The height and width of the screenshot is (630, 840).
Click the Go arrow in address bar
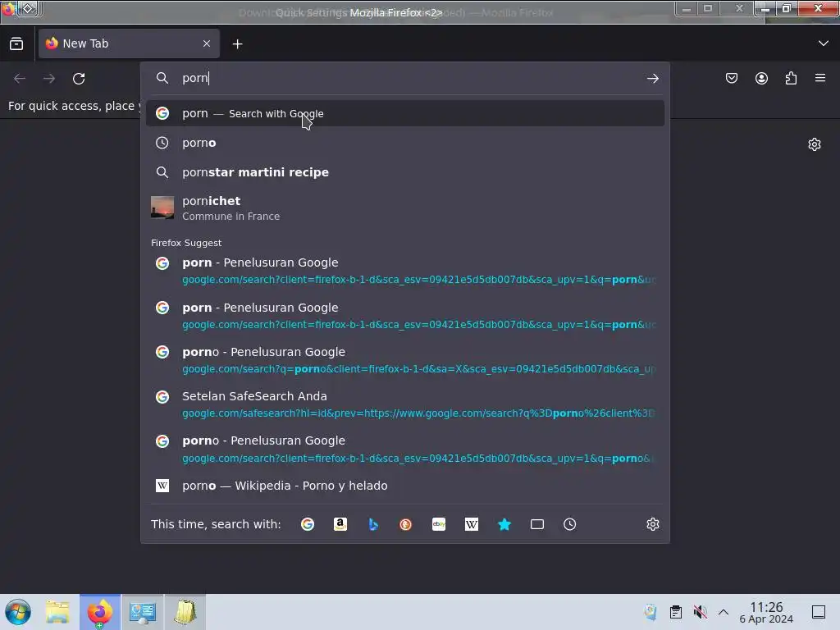(652, 78)
